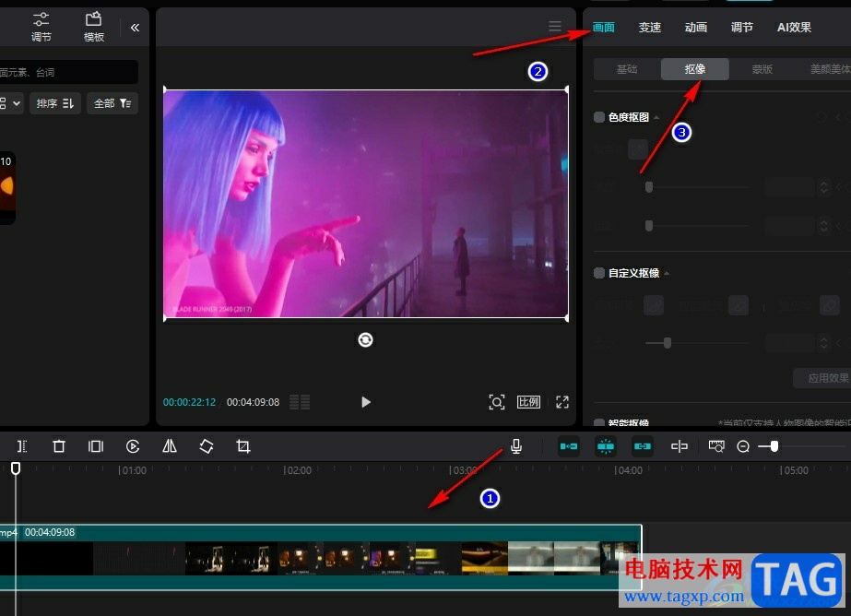Open the 排序 sort dropdown

pos(55,103)
